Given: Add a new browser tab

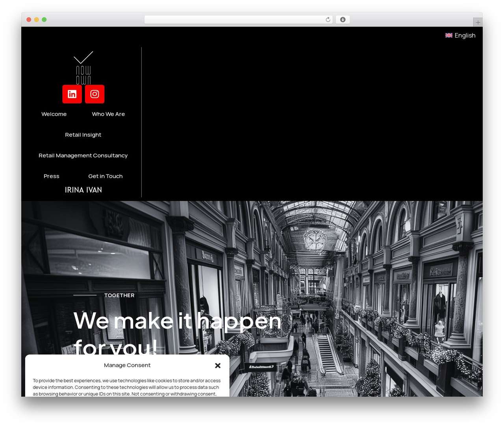Looking at the screenshot, I should [x=478, y=22].
